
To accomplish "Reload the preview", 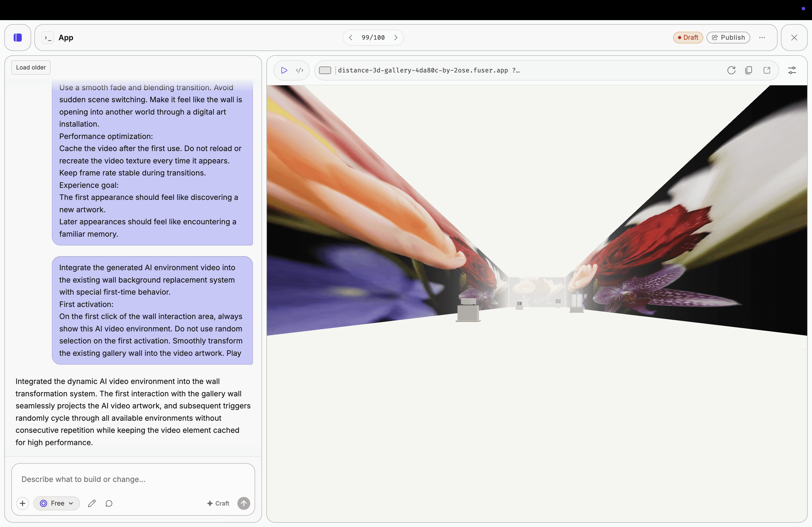I will (731, 70).
